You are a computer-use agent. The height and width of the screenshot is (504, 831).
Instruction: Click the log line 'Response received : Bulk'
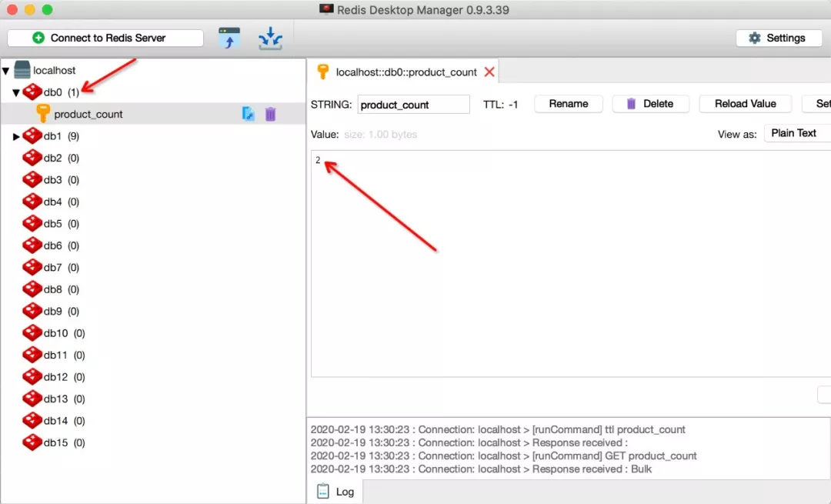coord(481,469)
